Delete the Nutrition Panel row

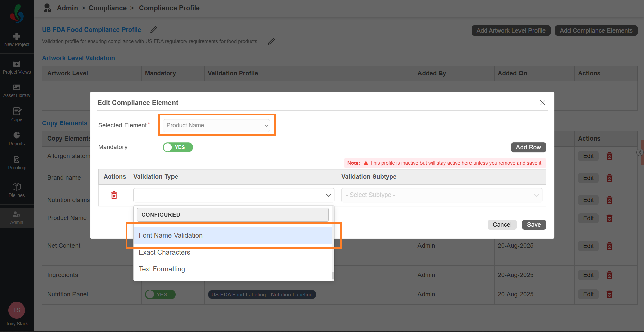pyautogui.click(x=609, y=294)
